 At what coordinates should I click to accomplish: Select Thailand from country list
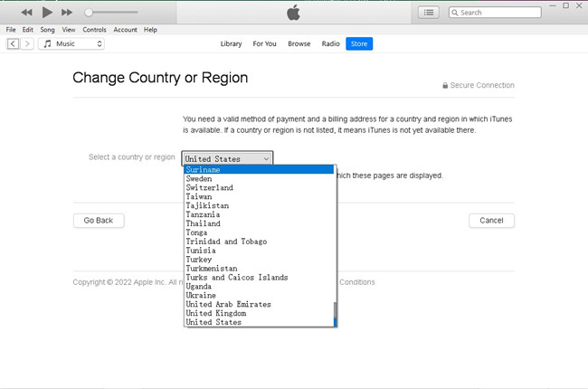(259, 224)
